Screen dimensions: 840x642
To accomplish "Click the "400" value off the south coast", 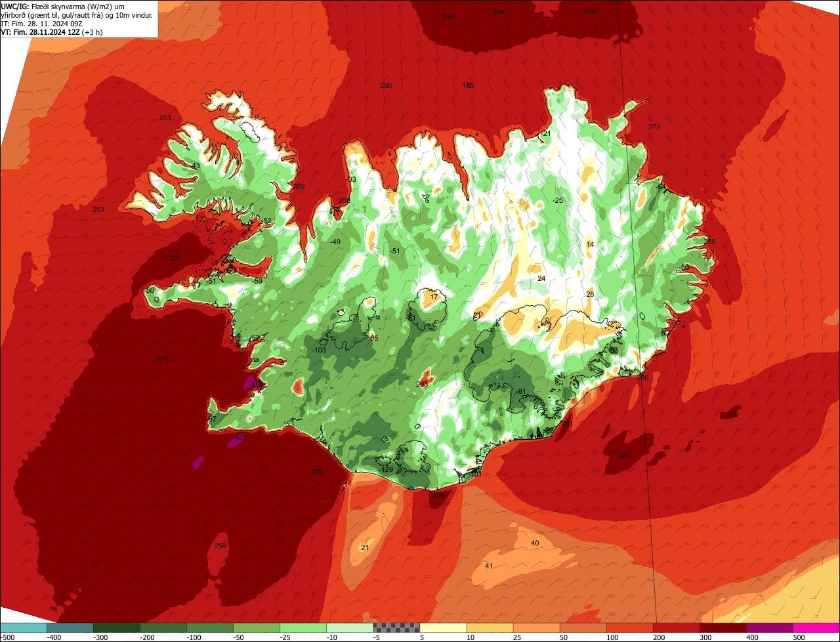I will [x=317, y=472].
